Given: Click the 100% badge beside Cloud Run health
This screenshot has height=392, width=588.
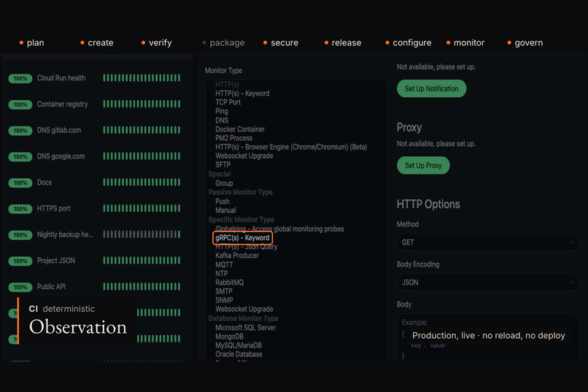Looking at the screenshot, I should (20, 78).
